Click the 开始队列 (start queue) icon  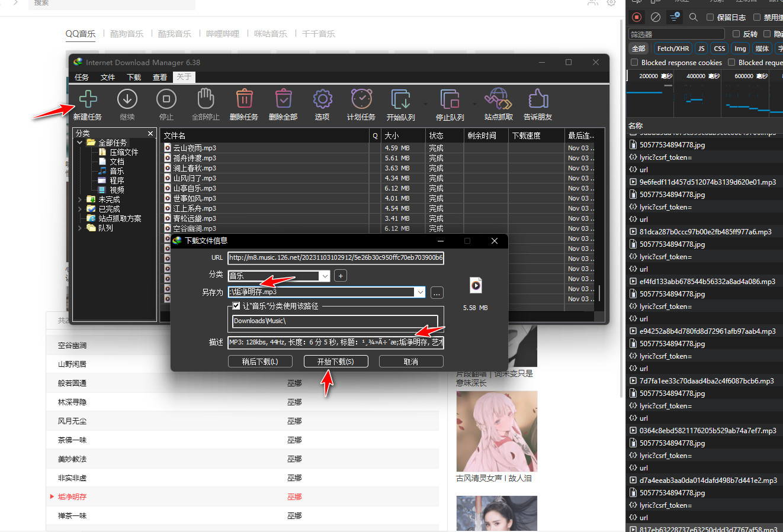[x=400, y=99]
